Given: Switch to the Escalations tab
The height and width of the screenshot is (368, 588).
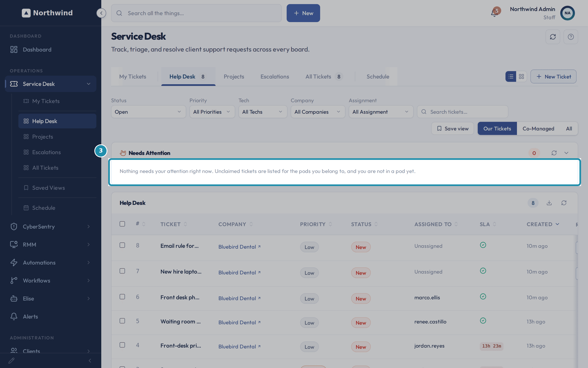Looking at the screenshot, I should click(275, 76).
